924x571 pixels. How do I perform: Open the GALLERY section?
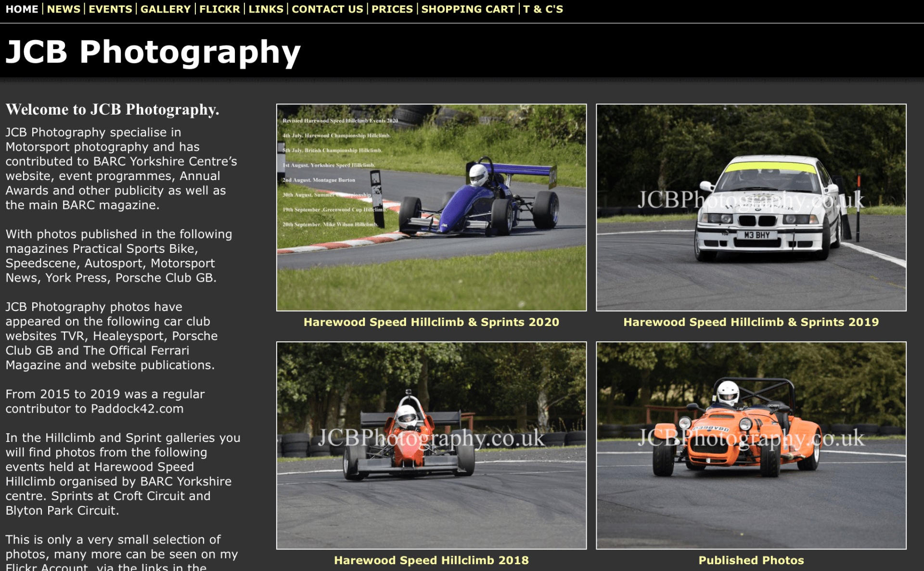(x=166, y=9)
